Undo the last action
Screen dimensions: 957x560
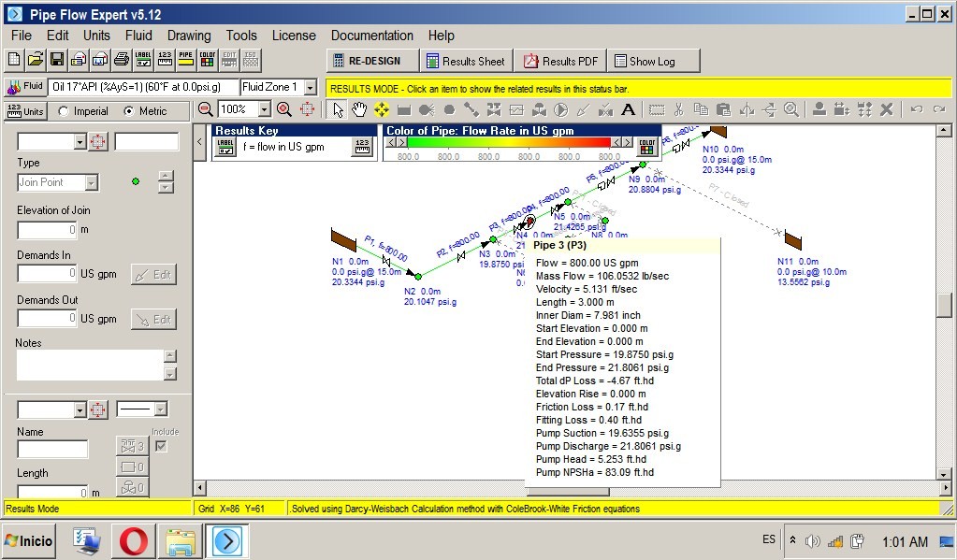916,109
